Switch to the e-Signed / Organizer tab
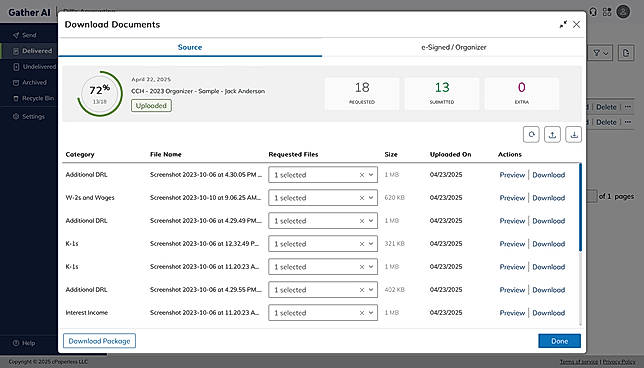The image size is (644, 368). point(453,47)
